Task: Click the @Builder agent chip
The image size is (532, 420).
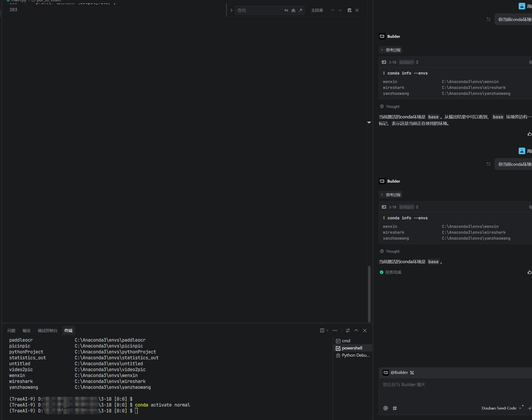Action: pyautogui.click(x=396, y=373)
